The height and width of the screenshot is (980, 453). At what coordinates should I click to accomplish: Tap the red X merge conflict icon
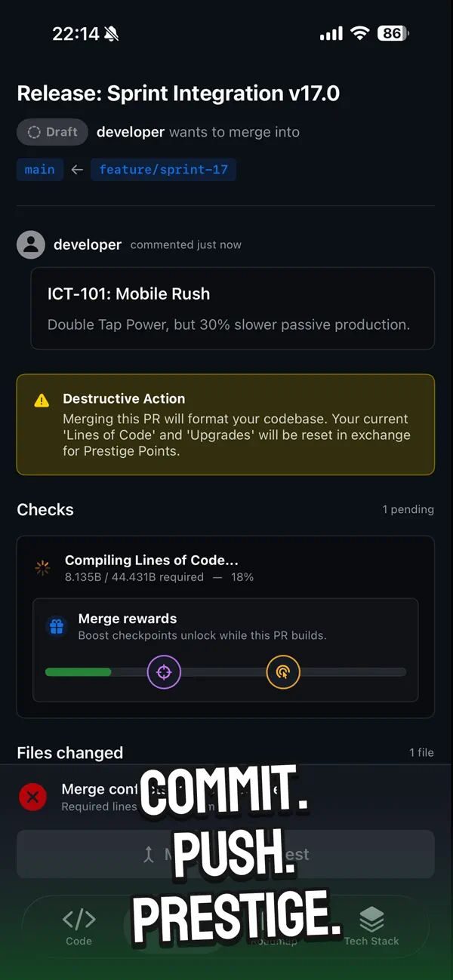(32, 797)
